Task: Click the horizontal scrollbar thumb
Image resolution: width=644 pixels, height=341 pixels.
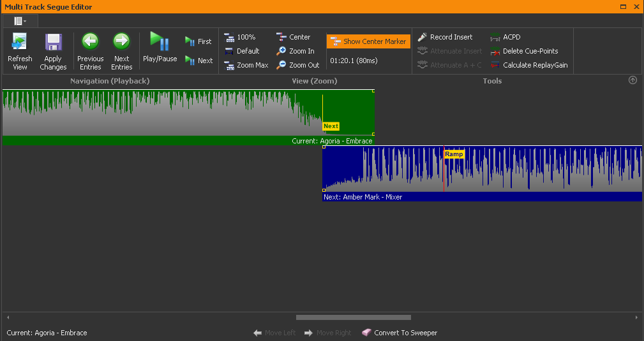Action: 353,317
